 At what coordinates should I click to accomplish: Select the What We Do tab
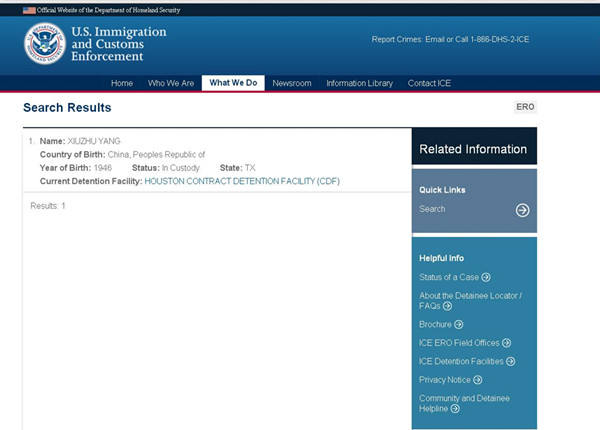(233, 83)
